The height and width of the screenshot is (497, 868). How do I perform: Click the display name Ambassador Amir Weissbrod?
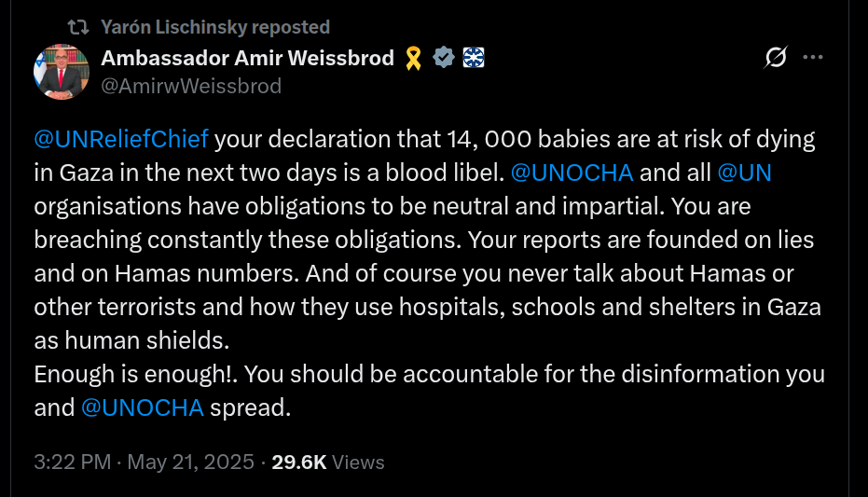tap(247, 59)
